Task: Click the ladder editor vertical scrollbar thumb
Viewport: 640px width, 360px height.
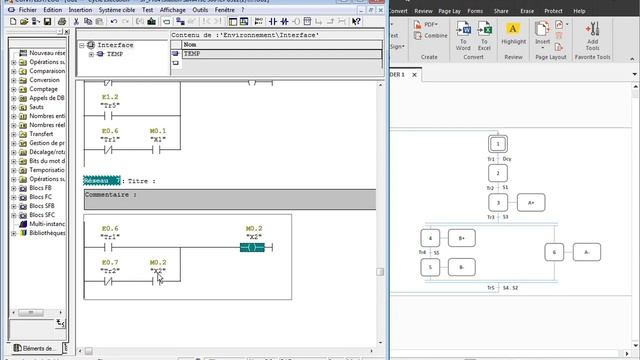Action: coord(380,272)
